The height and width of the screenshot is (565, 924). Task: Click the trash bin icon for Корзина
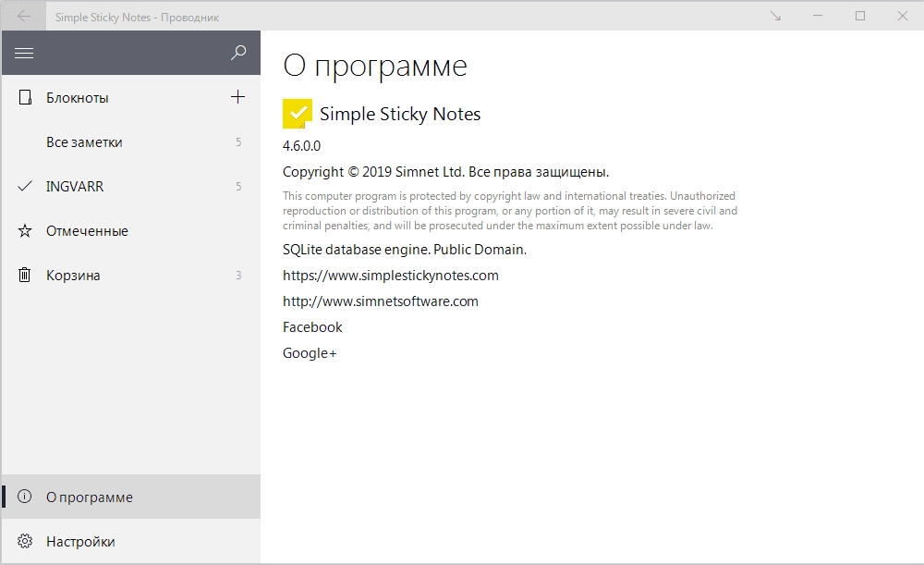tap(25, 275)
